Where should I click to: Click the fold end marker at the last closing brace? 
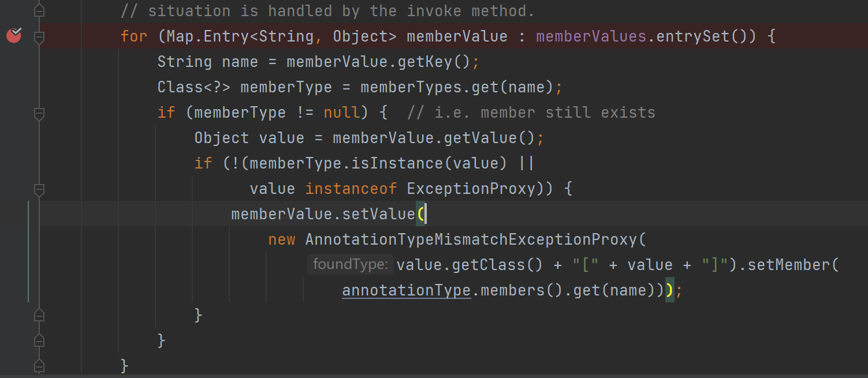(39, 366)
